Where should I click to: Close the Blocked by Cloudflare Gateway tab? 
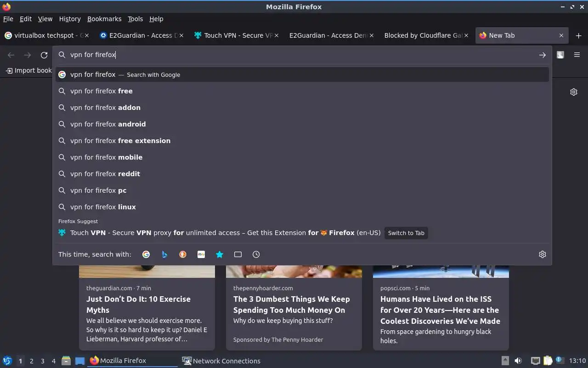[x=466, y=35]
